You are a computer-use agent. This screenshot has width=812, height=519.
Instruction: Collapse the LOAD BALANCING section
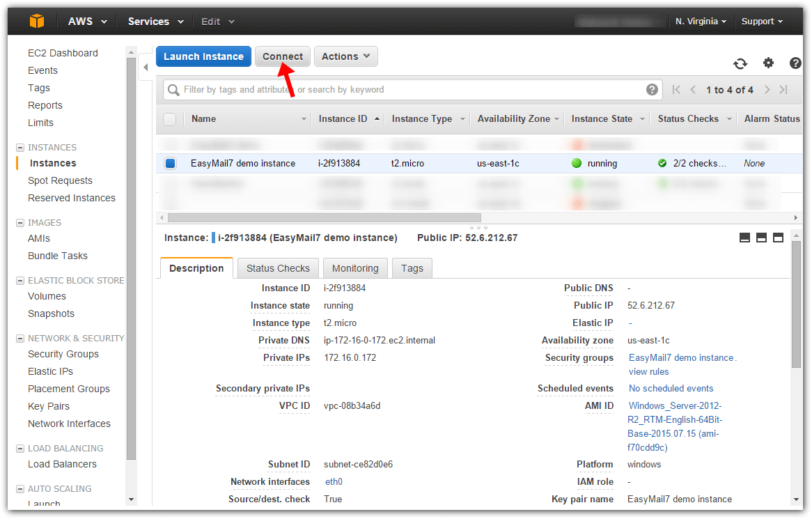[20, 449]
